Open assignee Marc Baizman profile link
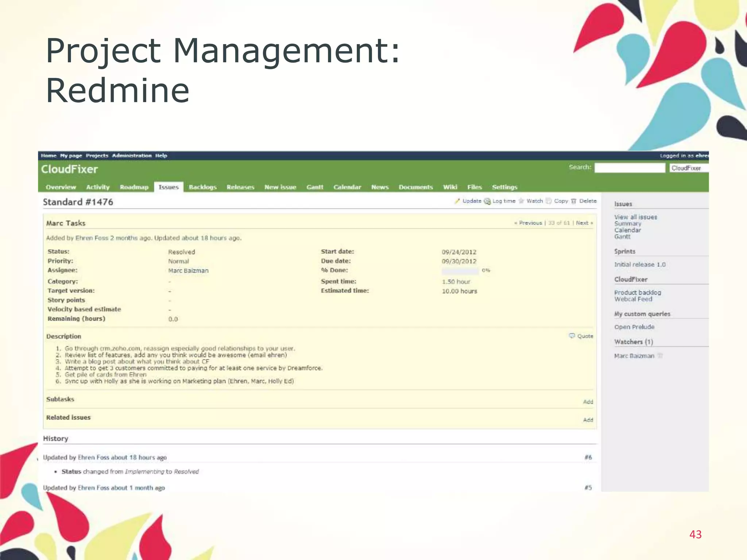747x560 pixels. [188, 271]
